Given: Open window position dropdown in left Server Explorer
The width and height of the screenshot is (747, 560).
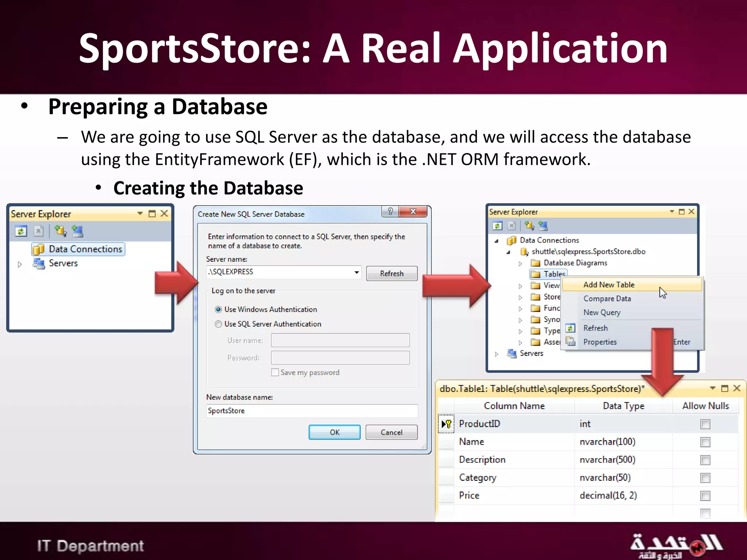Looking at the screenshot, I should coord(140,213).
